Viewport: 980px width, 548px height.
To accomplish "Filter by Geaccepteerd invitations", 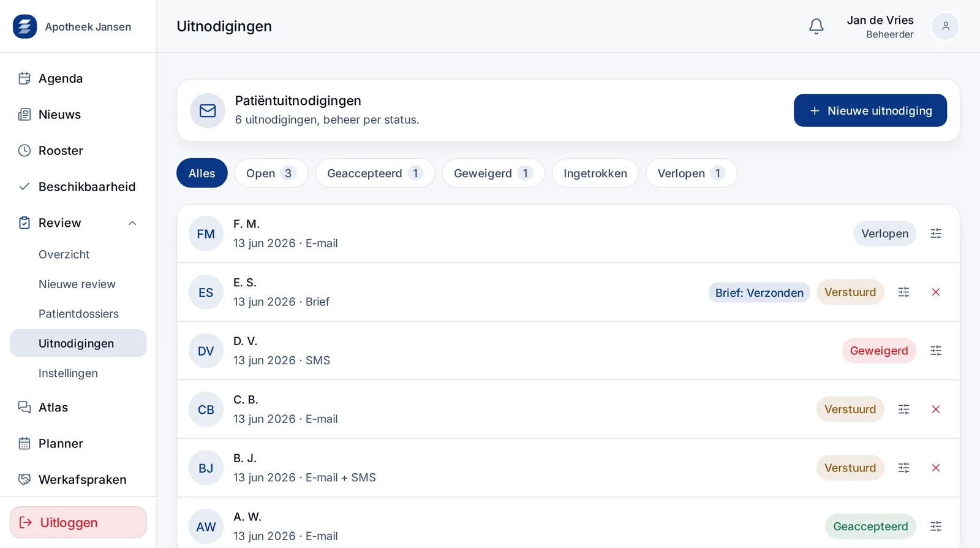I will coord(375,173).
